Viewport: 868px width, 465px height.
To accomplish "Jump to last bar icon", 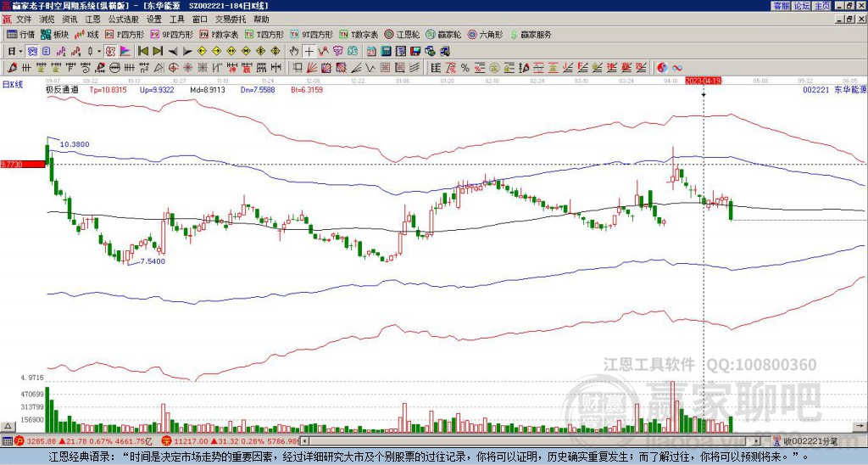I will [158, 52].
